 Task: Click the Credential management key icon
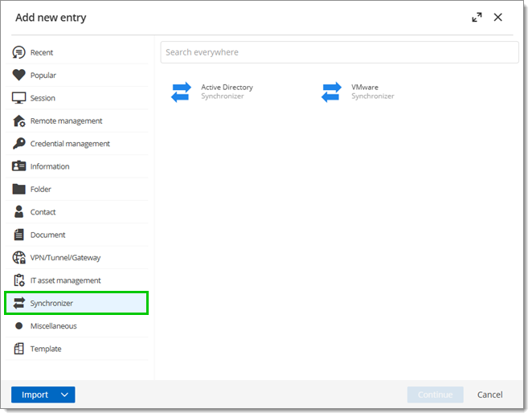click(x=19, y=144)
